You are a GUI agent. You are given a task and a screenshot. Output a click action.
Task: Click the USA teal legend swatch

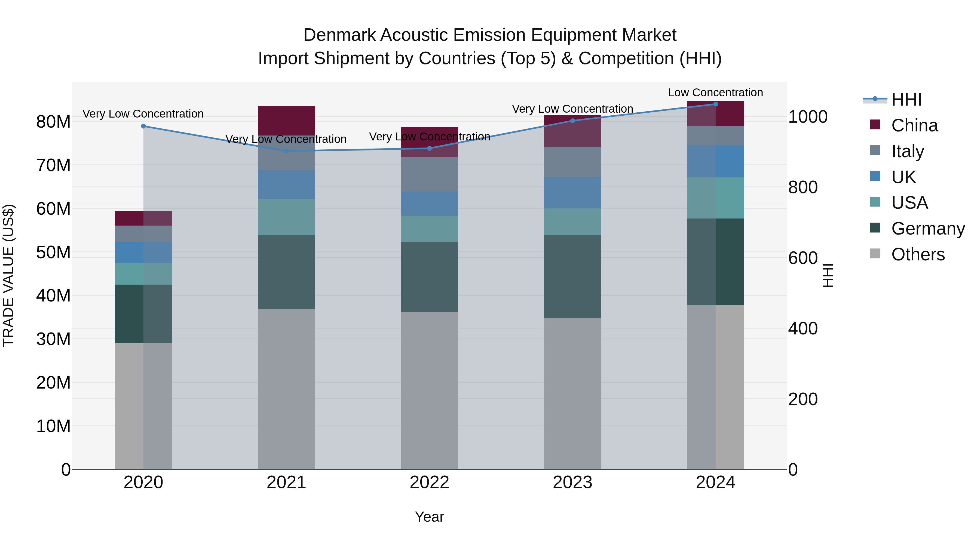(875, 202)
